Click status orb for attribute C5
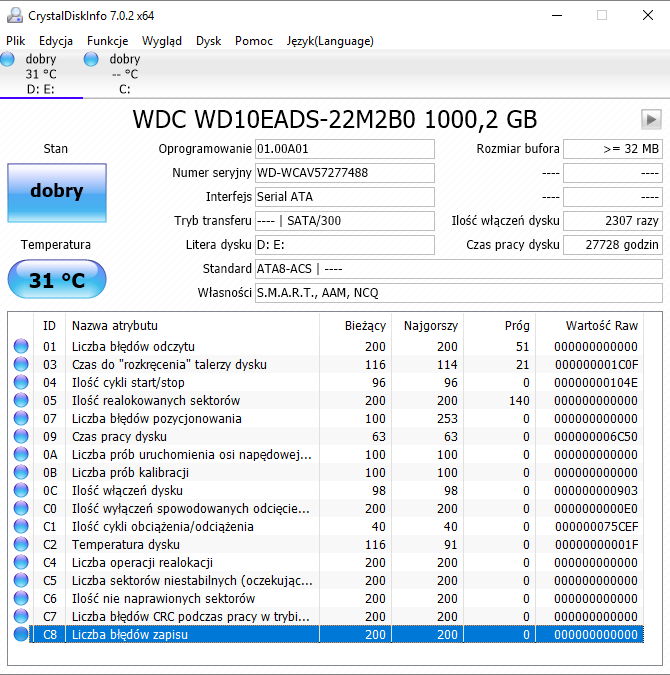The height and width of the screenshot is (675, 670). pyautogui.click(x=21, y=580)
